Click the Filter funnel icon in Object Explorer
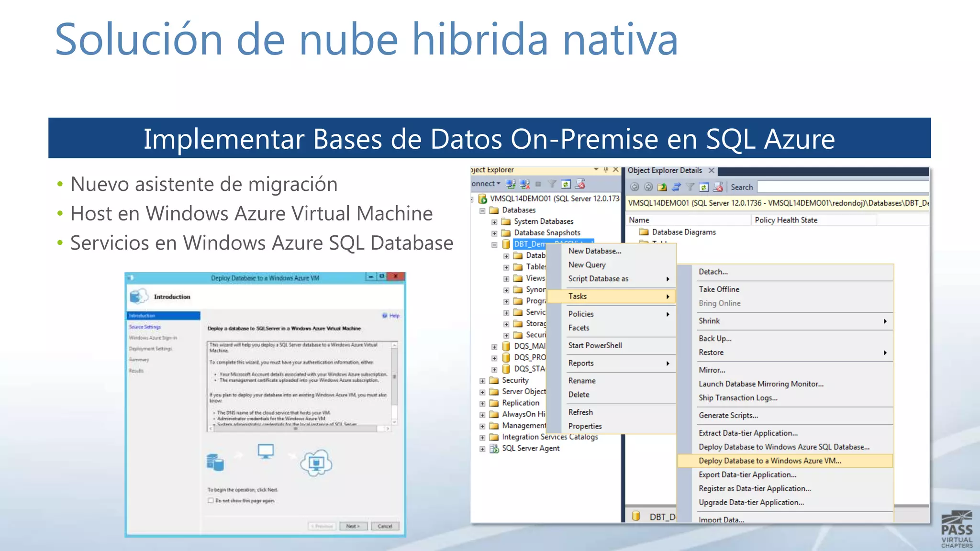980x551 pixels. coord(552,184)
